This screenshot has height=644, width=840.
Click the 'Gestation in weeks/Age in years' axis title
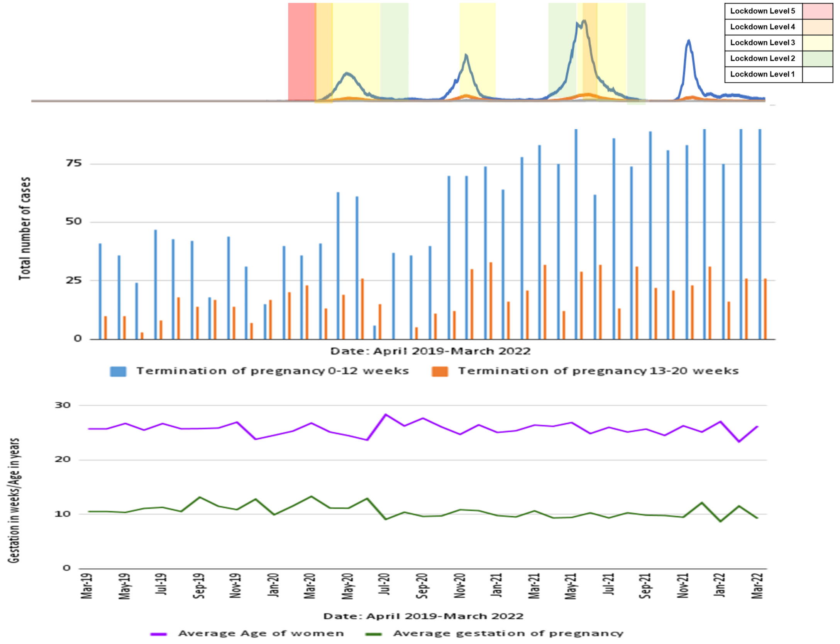point(14,500)
